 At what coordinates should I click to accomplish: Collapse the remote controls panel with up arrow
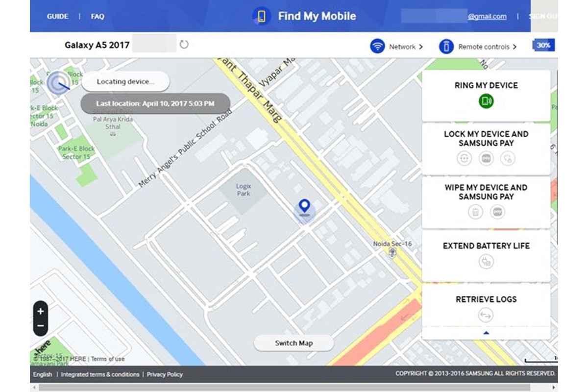pos(486,333)
